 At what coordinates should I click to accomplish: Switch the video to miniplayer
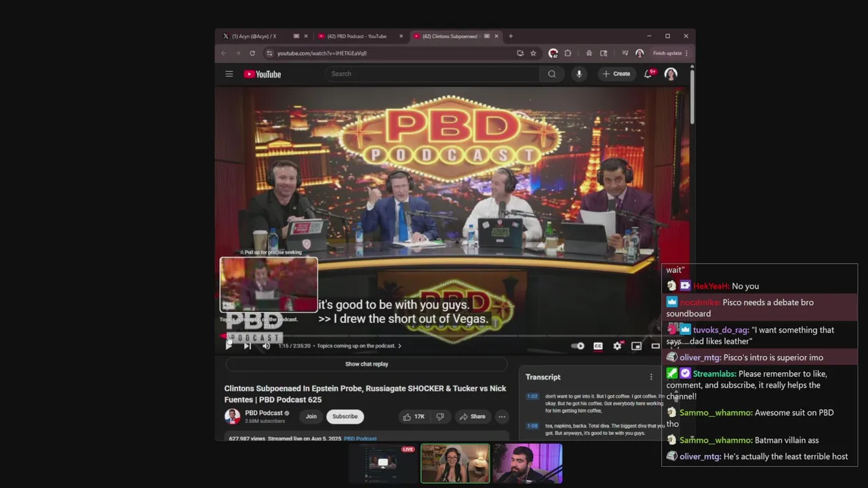coord(636,346)
